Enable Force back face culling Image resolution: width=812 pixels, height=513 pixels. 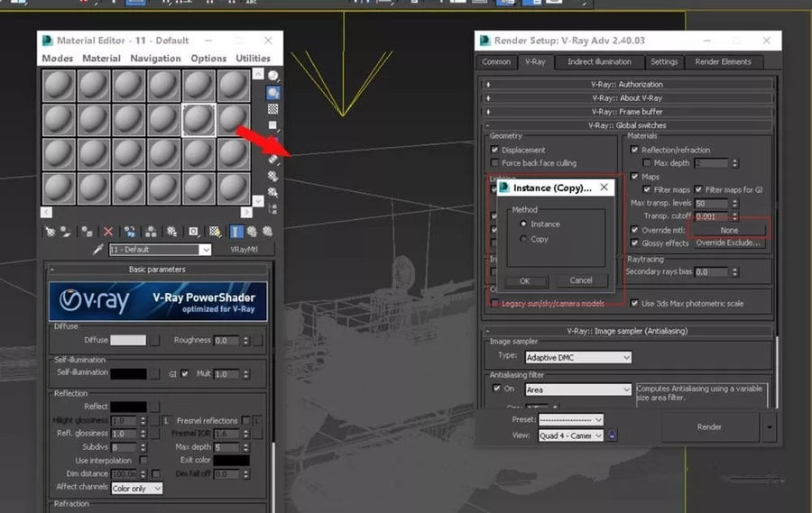[x=494, y=163]
